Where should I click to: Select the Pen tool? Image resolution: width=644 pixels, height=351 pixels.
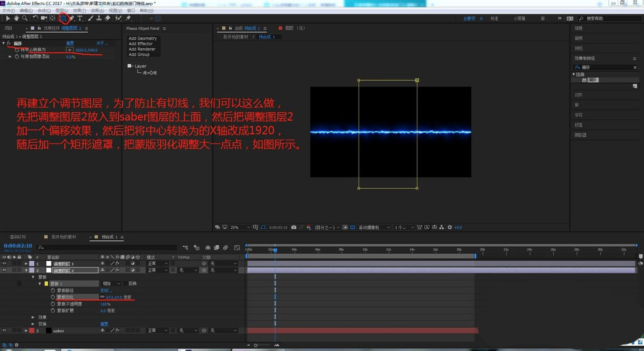click(x=71, y=19)
